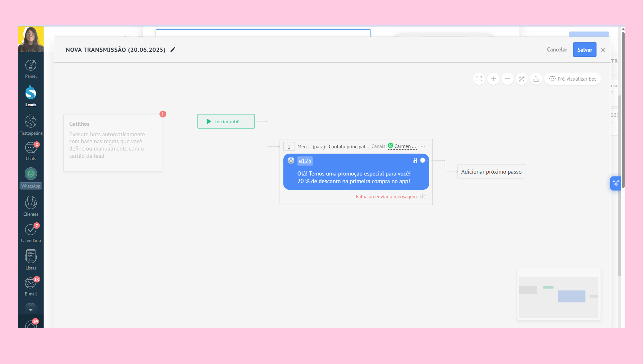Click the vertical scrollbar on the right
643x364 pixels.
click(x=623, y=110)
